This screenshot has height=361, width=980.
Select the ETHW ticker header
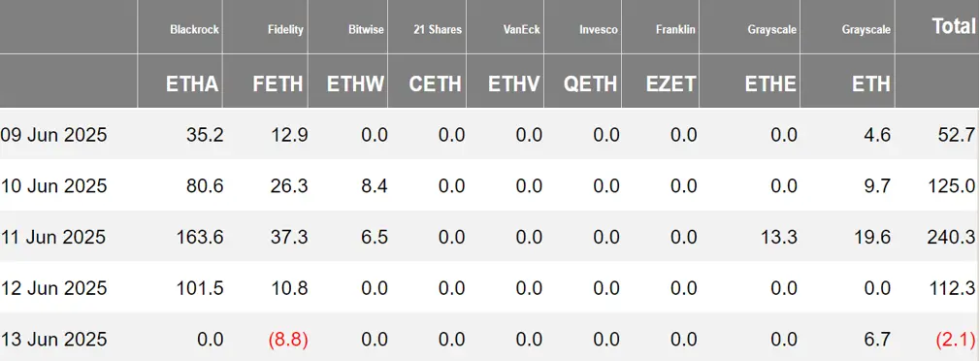pyautogui.click(x=356, y=83)
